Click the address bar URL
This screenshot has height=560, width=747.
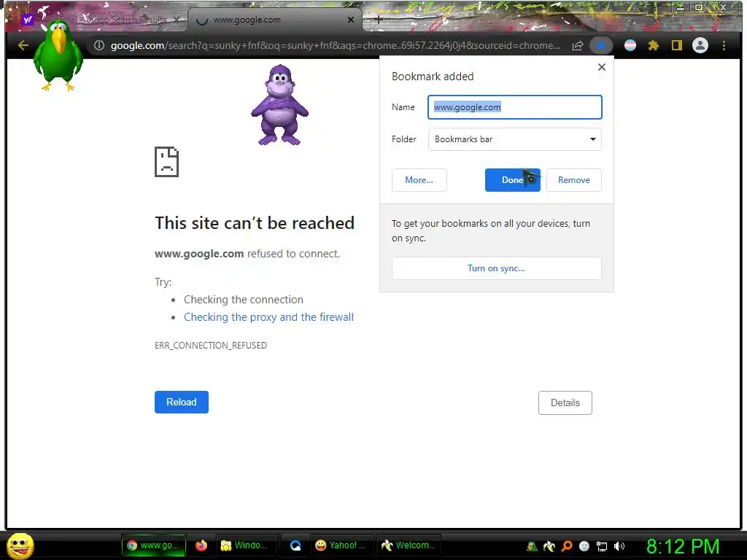click(335, 45)
